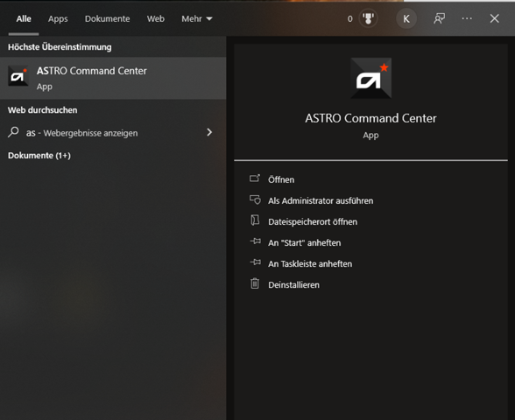Click the file location icon

(255, 220)
